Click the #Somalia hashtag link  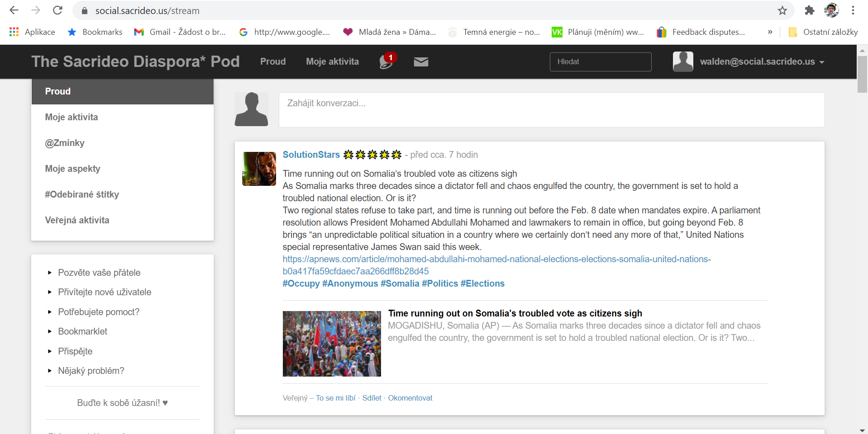coord(400,283)
